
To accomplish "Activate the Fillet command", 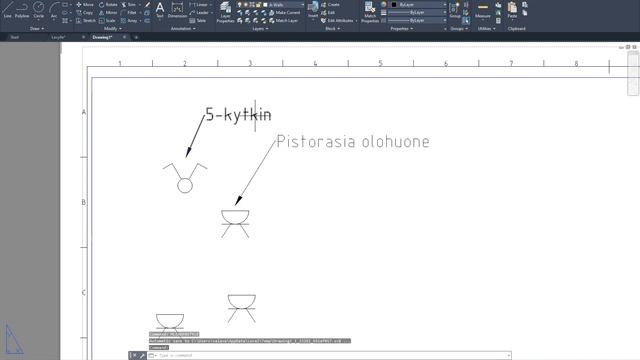I will 129,13.
